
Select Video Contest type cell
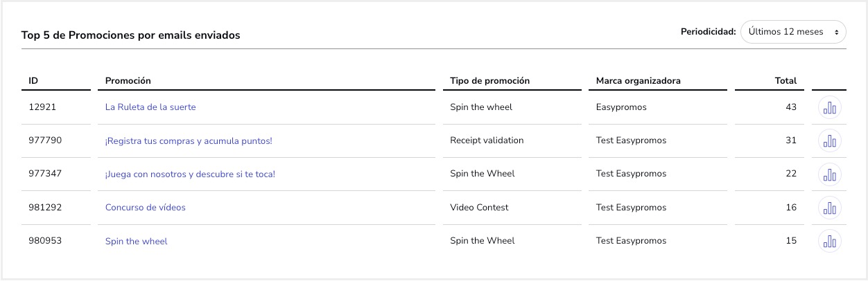click(x=479, y=207)
